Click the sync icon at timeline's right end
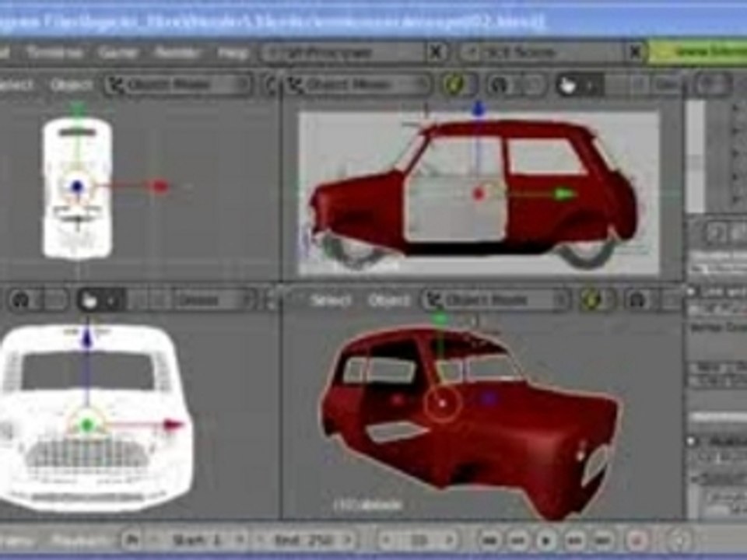The height and width of the screenshot is (560, 747). pyautogui.click(x=679, y=541)
